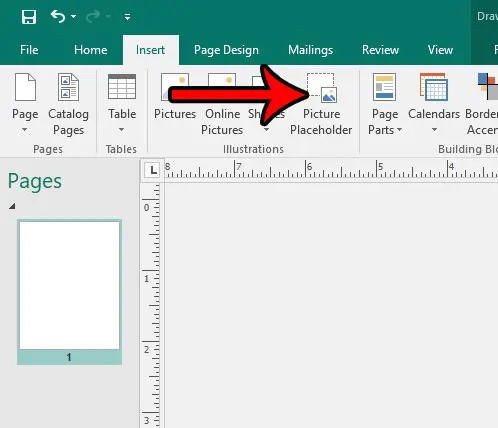
Task: Open the undo history dropdown arrow
Action: point(73,16)
